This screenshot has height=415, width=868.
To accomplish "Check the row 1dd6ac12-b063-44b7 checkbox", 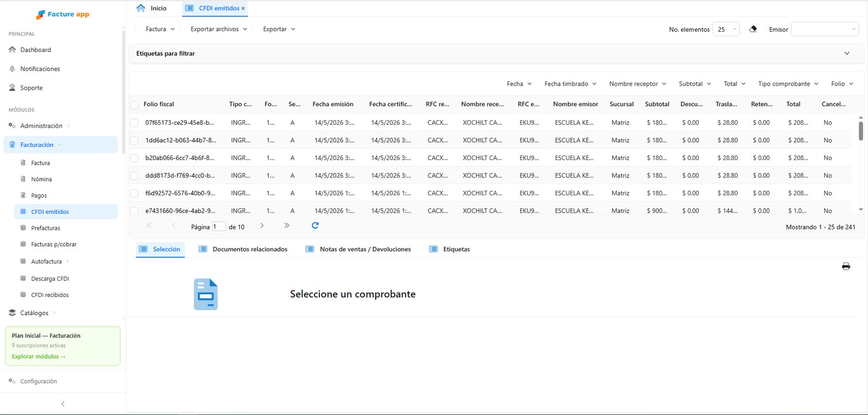I will (x=134, y=140).
